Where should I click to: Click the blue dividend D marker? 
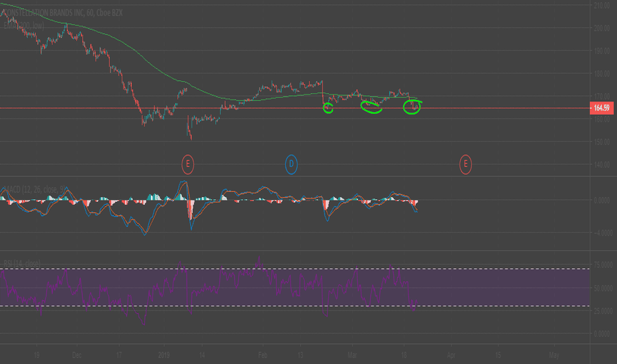291,164
